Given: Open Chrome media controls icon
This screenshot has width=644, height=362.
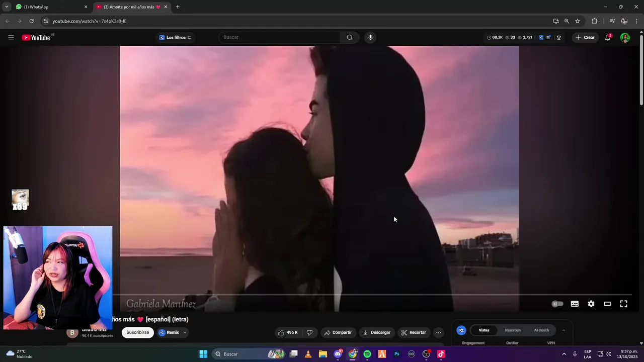Looking at the screenshot, I should tap(612, 21).
